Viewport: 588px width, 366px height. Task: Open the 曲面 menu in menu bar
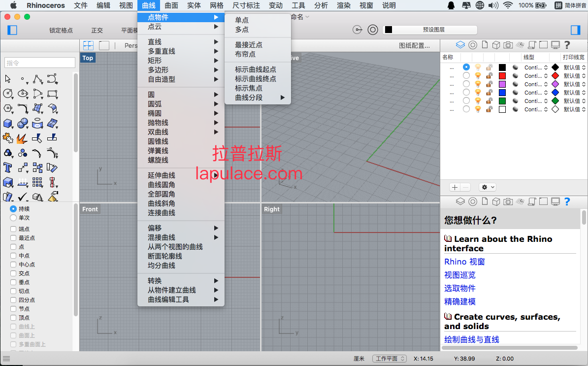click(x=171, y=5)
